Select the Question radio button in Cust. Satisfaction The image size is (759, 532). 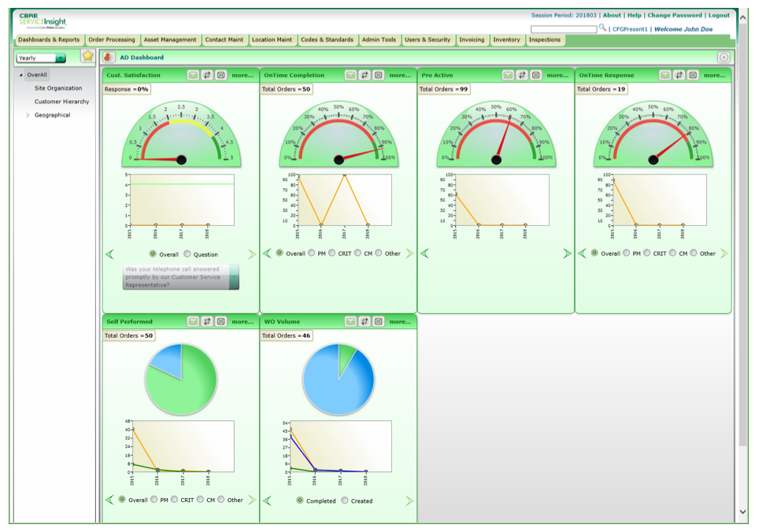pos(185,253)
